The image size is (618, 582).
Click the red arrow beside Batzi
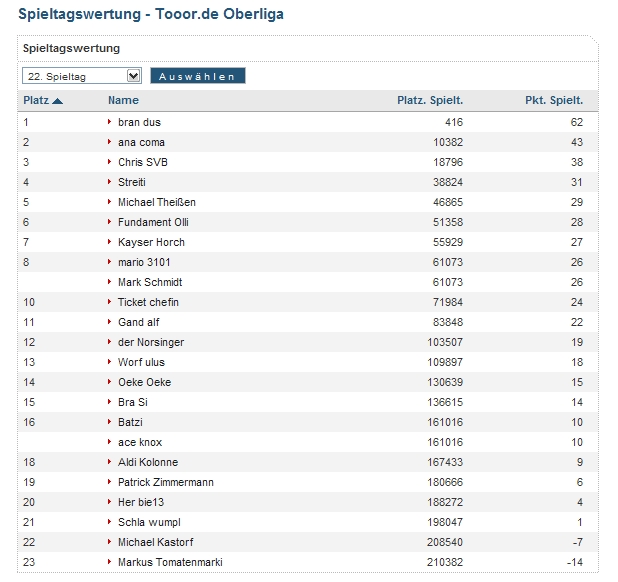(x=110, y=422)
